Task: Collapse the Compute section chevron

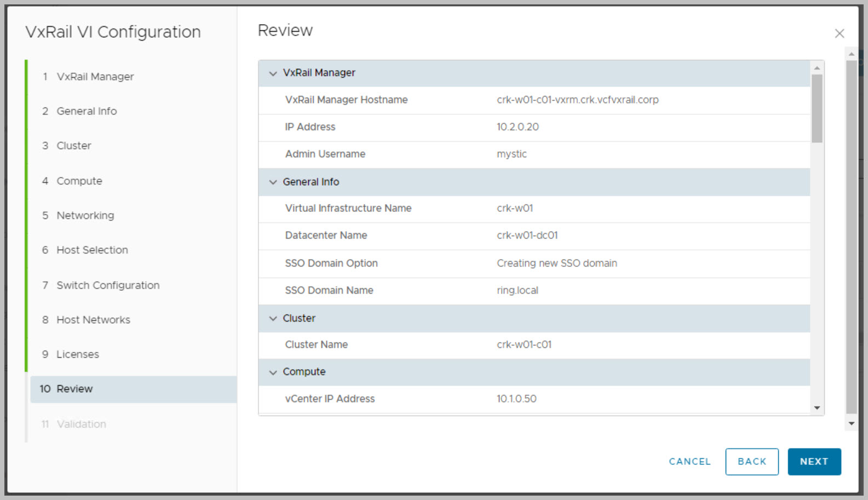Action: pos(273,372)
